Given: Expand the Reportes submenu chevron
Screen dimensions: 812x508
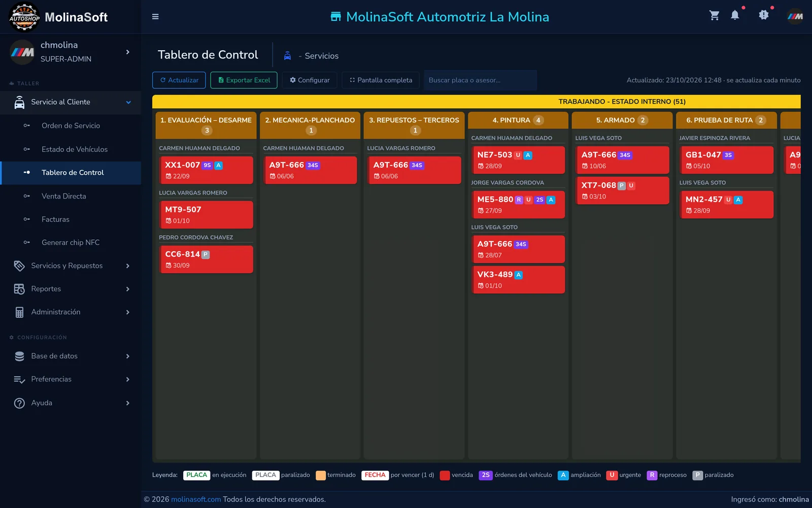Looking at the screenshot, I should click(127, 289).
